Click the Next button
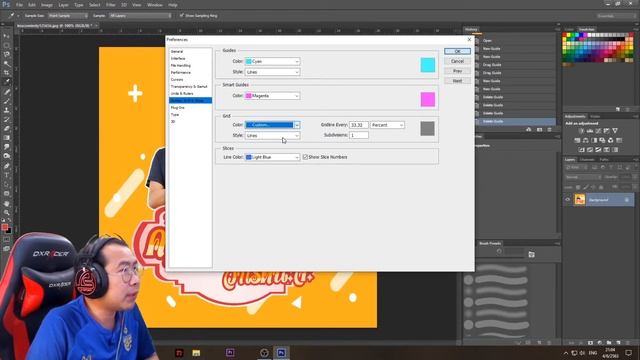 [457, 81]
